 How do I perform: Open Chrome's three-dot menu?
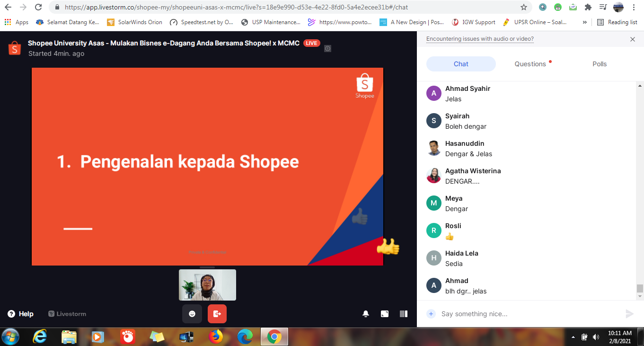634,7
